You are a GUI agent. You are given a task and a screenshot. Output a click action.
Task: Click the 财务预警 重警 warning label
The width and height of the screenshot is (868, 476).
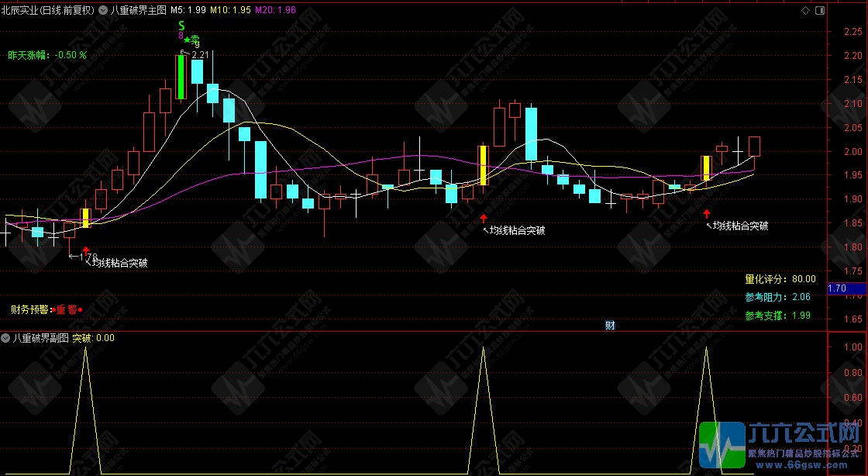point(45,309)
